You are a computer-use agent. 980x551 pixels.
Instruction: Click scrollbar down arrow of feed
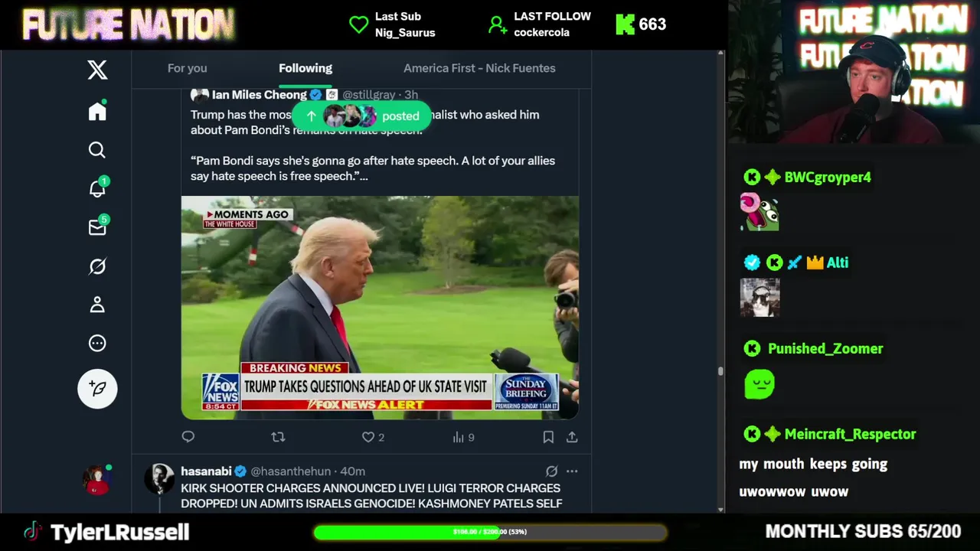pos(720,509)
